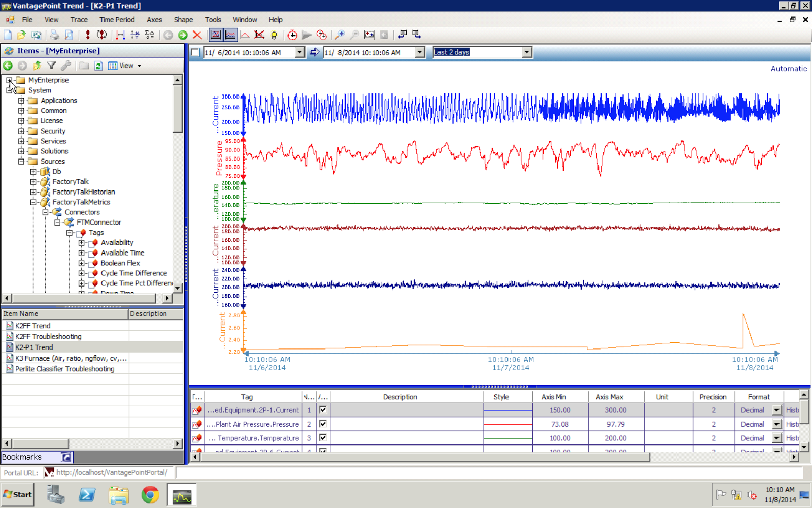Click the Open folder toolbar icon
812x508 pixels.
21,35
